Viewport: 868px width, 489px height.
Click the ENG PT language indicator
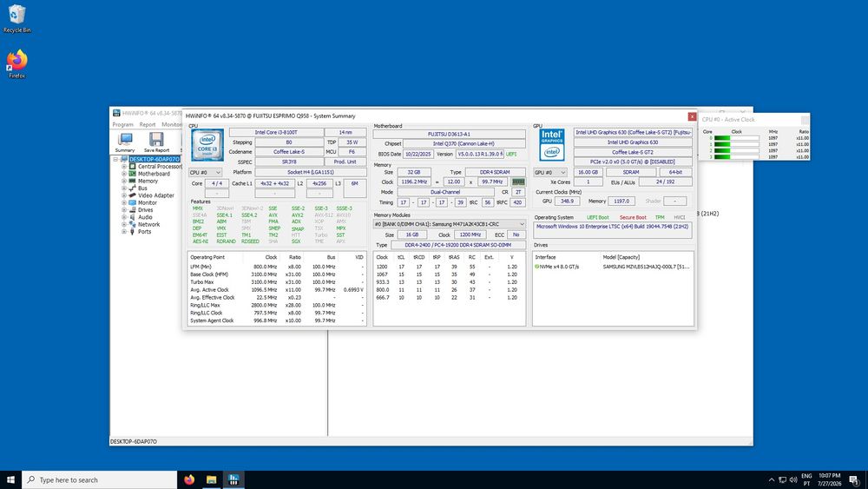pyautogui.click(x=806, y=479)
